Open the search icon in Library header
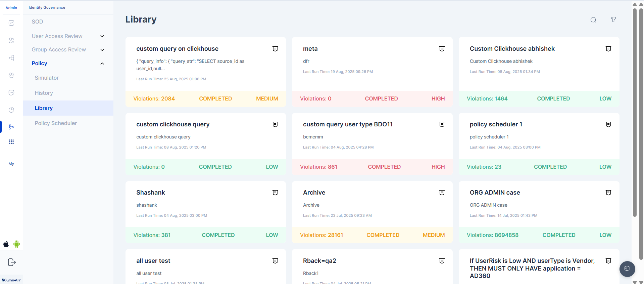 [x=593, y=20]
